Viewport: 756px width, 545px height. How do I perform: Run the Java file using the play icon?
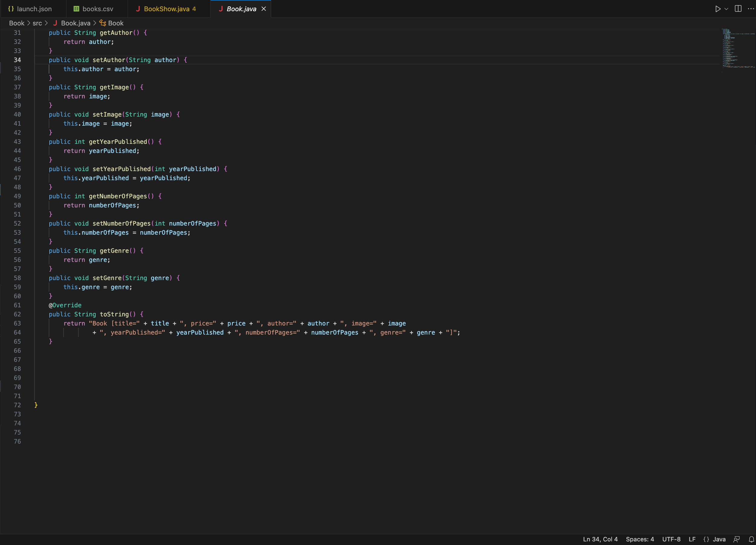point(718,9)
